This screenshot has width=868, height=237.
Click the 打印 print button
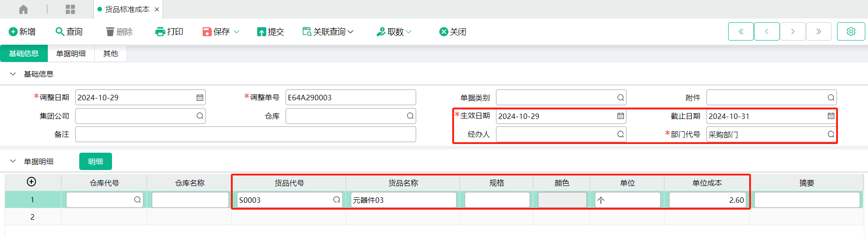(169, 31)
